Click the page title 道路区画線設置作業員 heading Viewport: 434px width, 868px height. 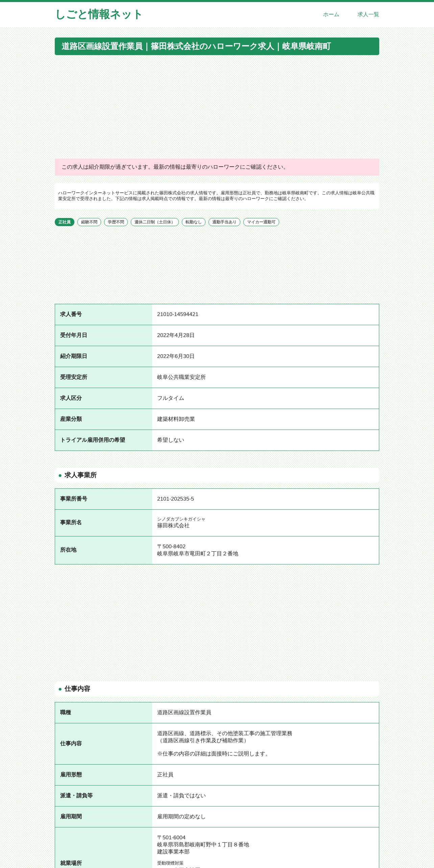coord(217,46)
